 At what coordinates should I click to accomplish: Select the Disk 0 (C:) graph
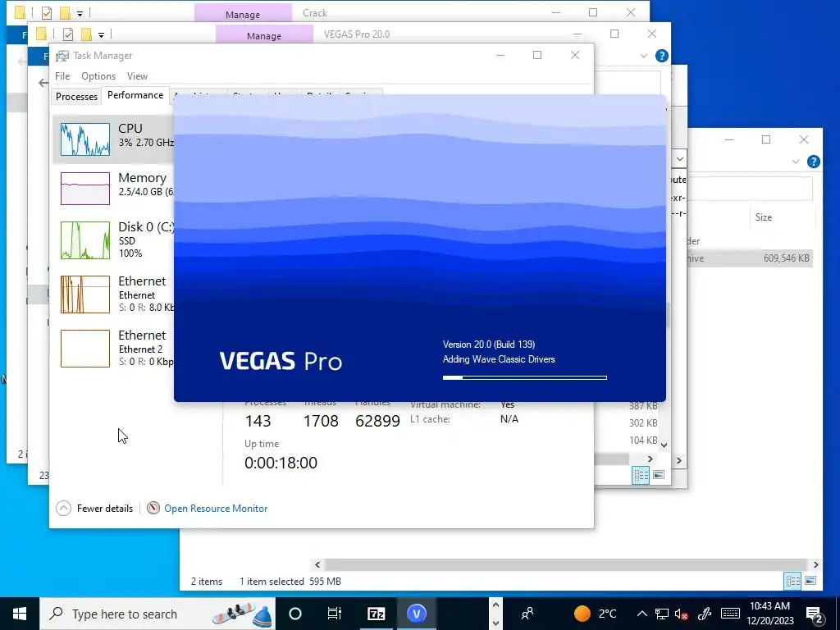(113, 240)
